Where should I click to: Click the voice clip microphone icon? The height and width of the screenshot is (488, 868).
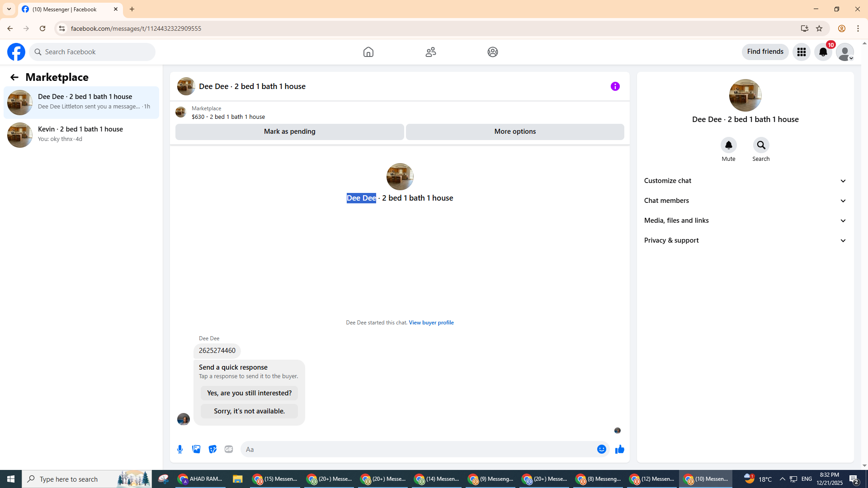(x=180, y=449)
